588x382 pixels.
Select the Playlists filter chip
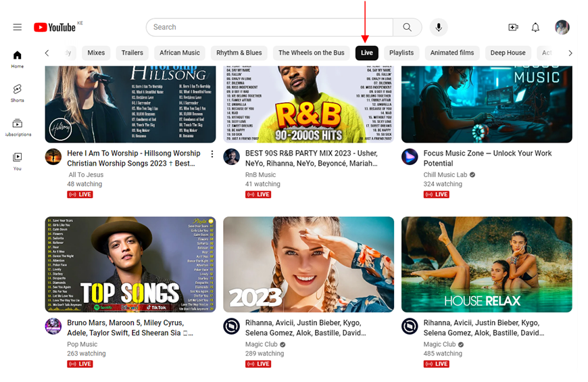(401, 53)
